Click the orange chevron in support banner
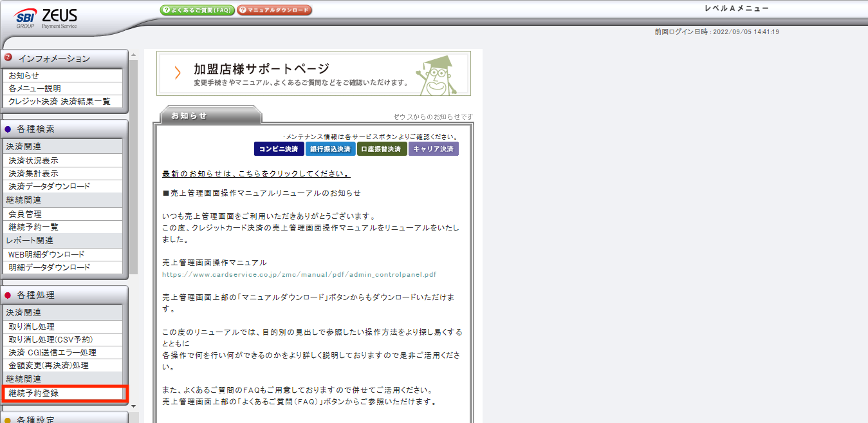Image resolution: width=868 pixels, height=423 pixels. [x=178, y=73]
